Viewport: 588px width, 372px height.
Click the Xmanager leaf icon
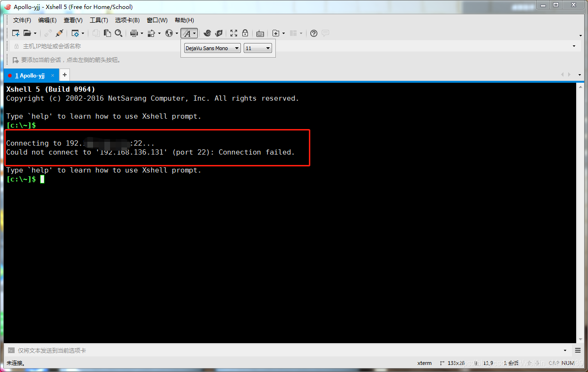click(x=219, y=33)
